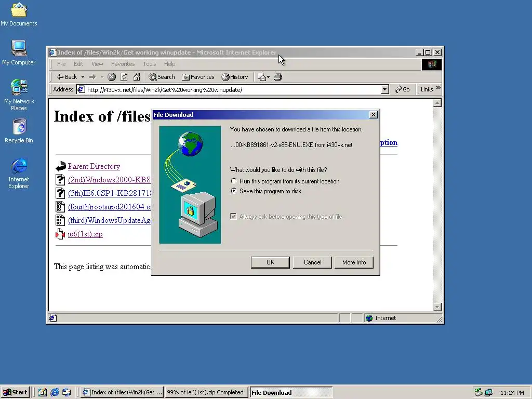This screenshot has height=399, width=532.
Task: Switch to 99% of ie6(1st).zip download
Action: click(206, 392)
